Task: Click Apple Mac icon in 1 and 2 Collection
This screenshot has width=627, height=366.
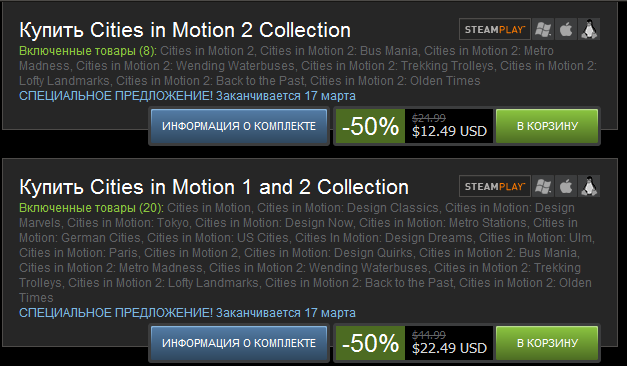Action: coord(566,186)
